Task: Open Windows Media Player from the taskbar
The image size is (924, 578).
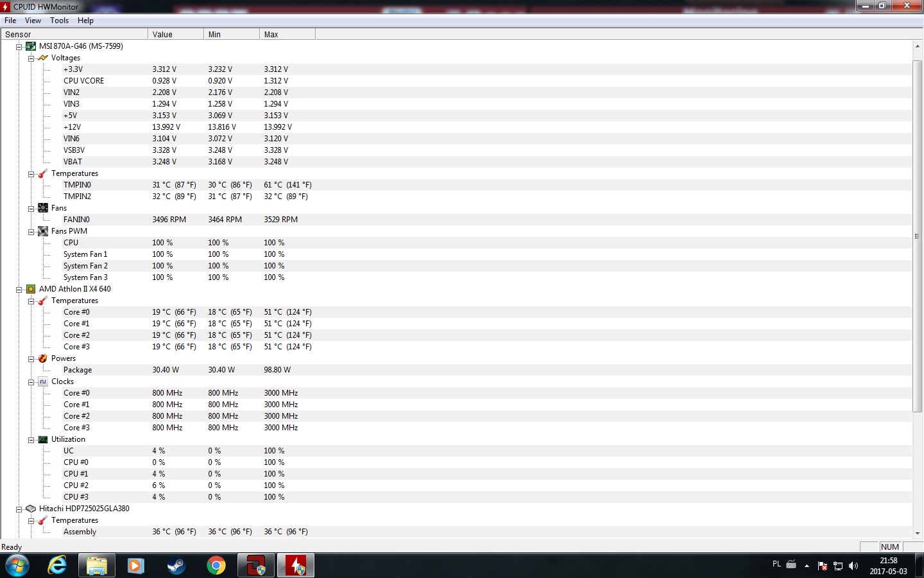Action: [136, 566]
